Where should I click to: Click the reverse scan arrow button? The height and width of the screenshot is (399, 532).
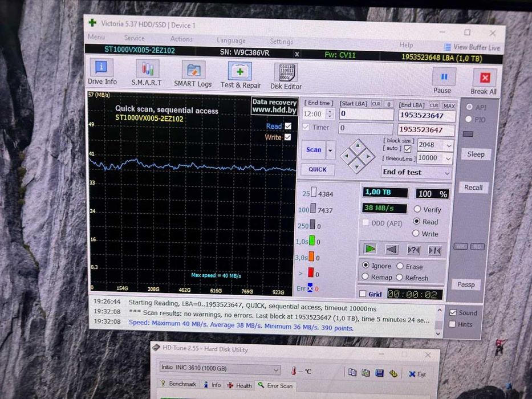392,250
